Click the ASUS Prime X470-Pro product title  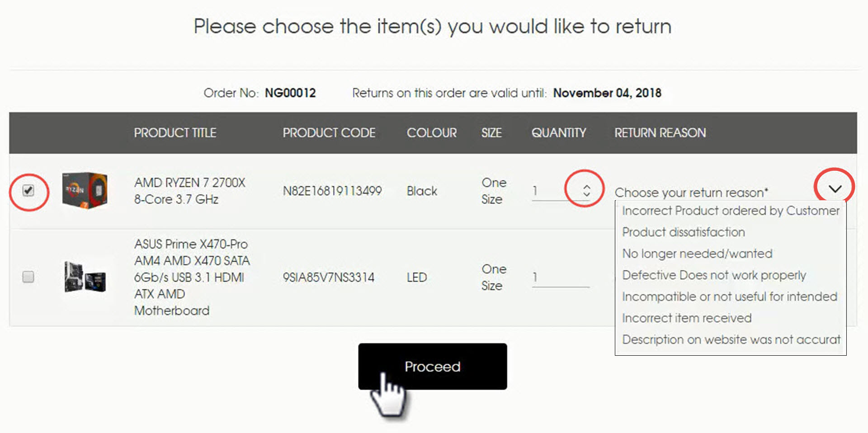(x=192, y=277)
